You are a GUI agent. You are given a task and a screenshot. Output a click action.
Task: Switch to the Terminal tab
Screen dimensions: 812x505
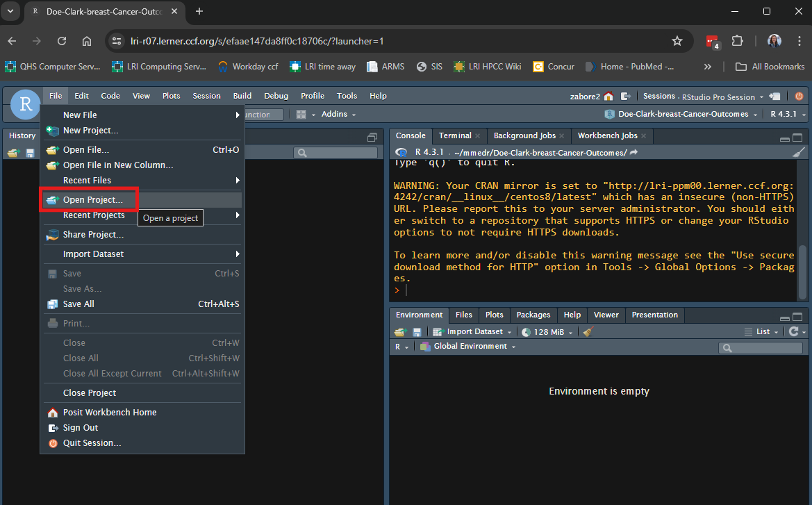coord(455,135)
